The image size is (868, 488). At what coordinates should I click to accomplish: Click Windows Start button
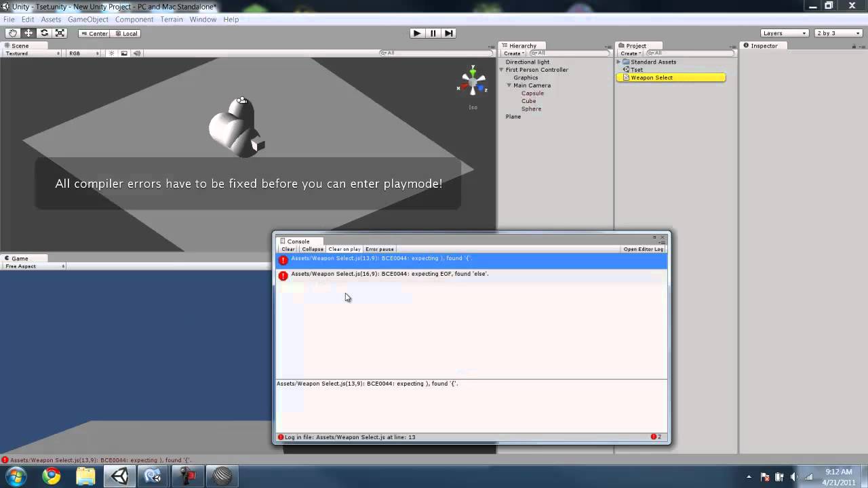click(x=16, y=476)
